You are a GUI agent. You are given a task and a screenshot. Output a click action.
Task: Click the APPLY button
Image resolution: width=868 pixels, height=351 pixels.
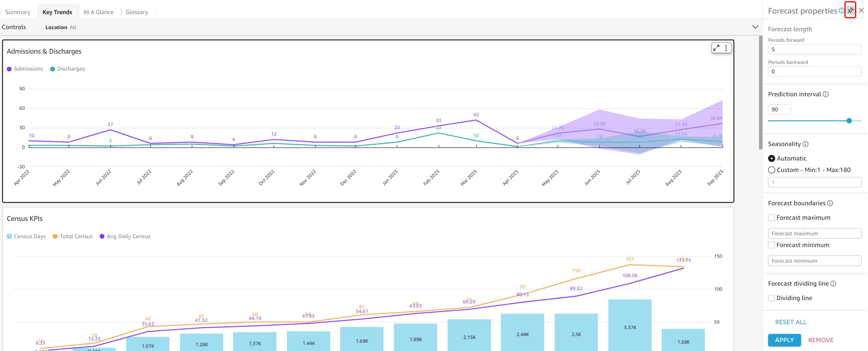pos(784,340)
